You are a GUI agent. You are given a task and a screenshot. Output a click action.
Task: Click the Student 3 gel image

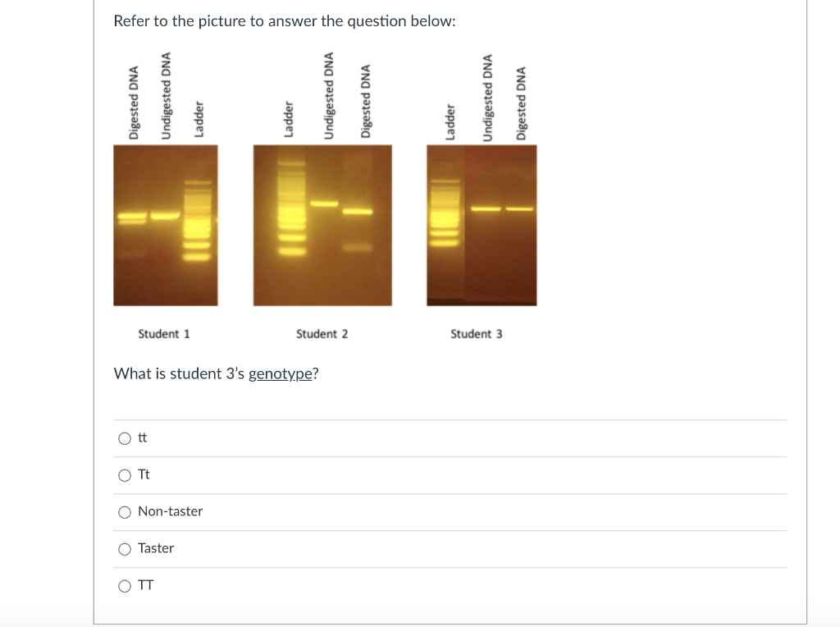click(482, 225)
